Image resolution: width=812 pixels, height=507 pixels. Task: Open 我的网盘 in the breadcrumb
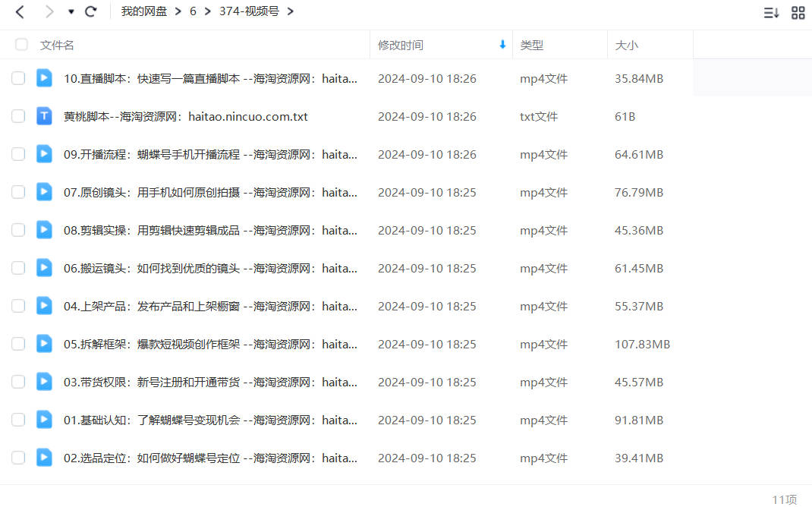[x=144, y=11]
